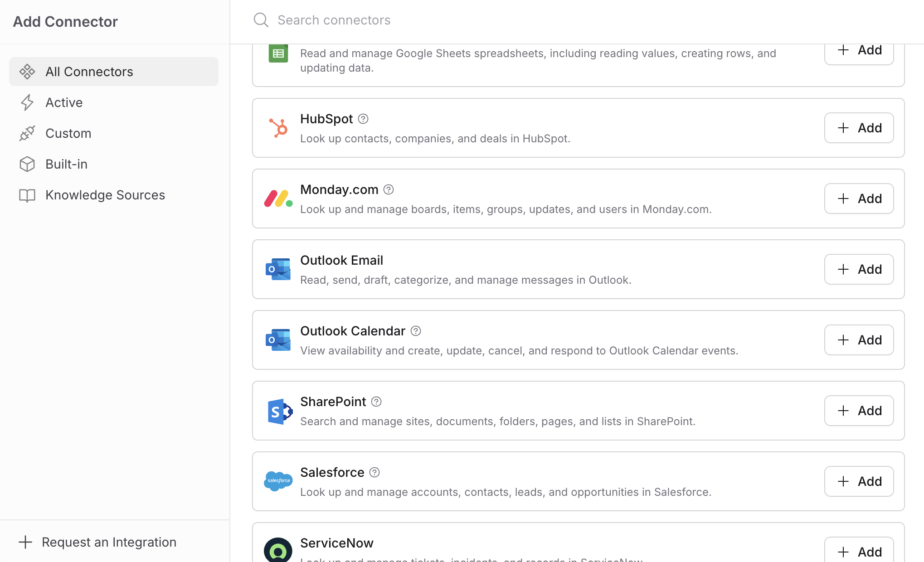Click the HubSpot description text
Viewport: 924px width, 562px height.
point(435,139)
